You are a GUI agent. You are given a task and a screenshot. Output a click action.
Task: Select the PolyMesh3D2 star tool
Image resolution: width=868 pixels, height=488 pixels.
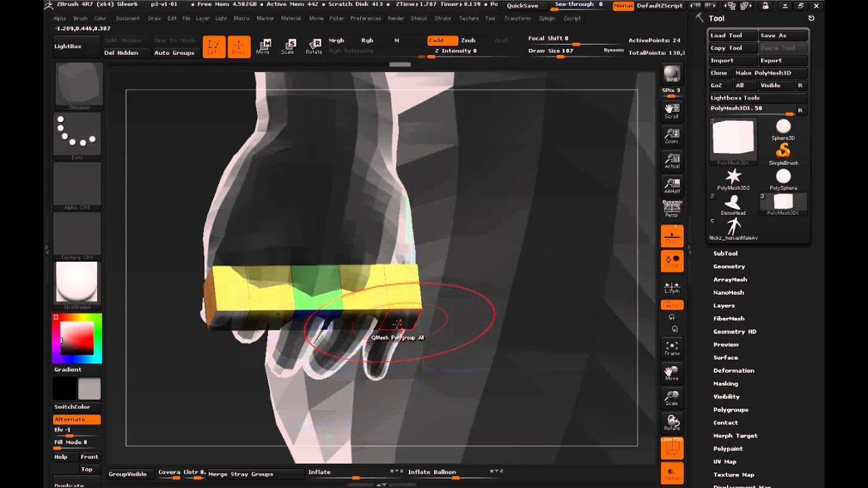(x=733, y=180)
